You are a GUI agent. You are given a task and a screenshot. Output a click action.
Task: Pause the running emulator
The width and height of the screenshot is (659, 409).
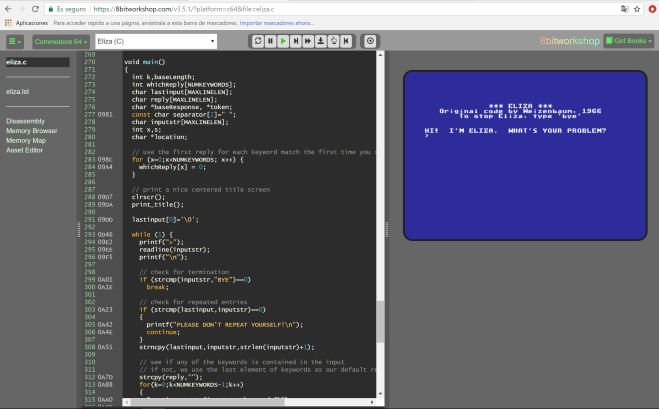pos(271,41)
